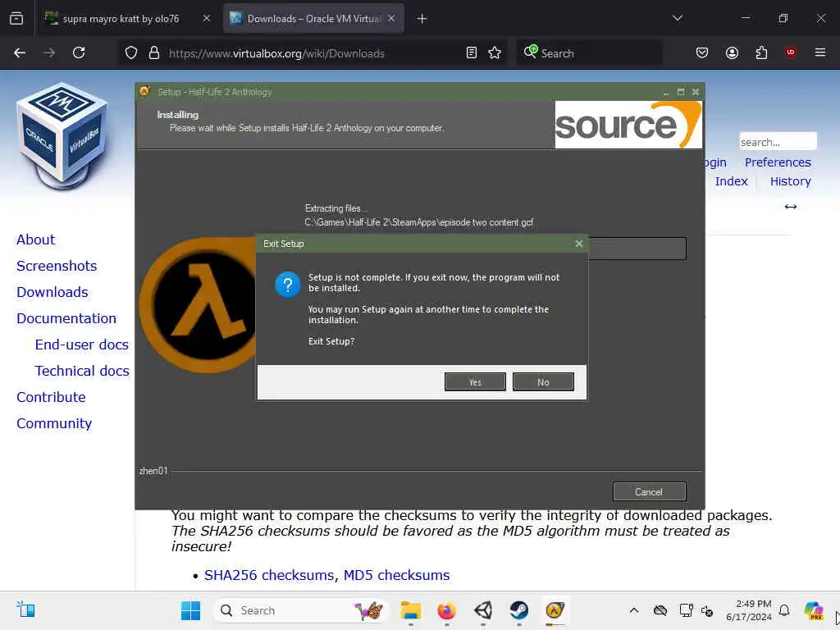Screen dimensions: 840x630
Task: Click the Cancel button in Setup window
Action: 649,492
